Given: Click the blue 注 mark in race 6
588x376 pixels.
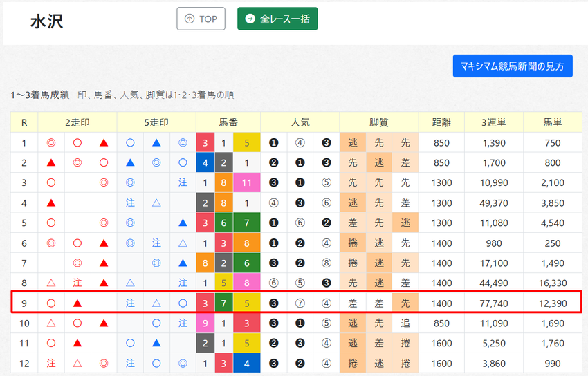Looking at the screenshot, I should point(156,243).
